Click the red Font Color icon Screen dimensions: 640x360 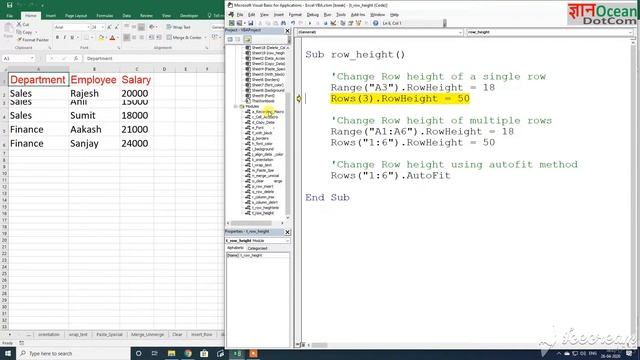(x=112, y=38)
